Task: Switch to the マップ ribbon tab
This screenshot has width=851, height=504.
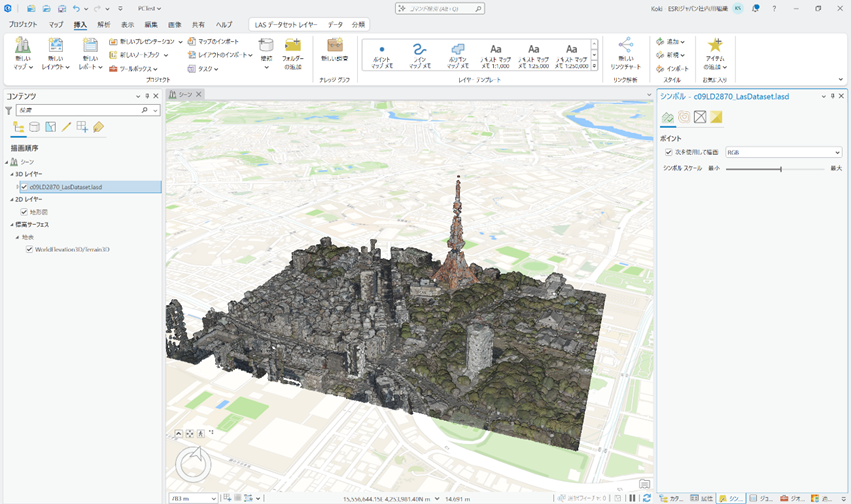Action: [56, 24]
